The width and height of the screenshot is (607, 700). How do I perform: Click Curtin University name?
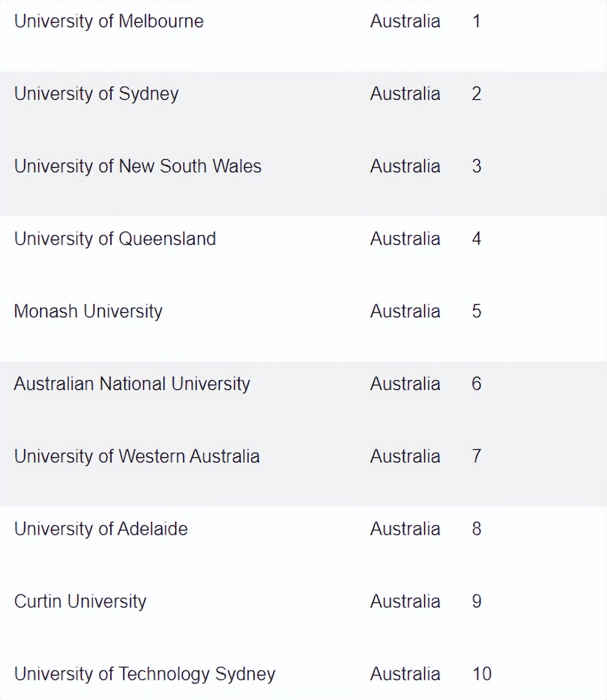80,602
